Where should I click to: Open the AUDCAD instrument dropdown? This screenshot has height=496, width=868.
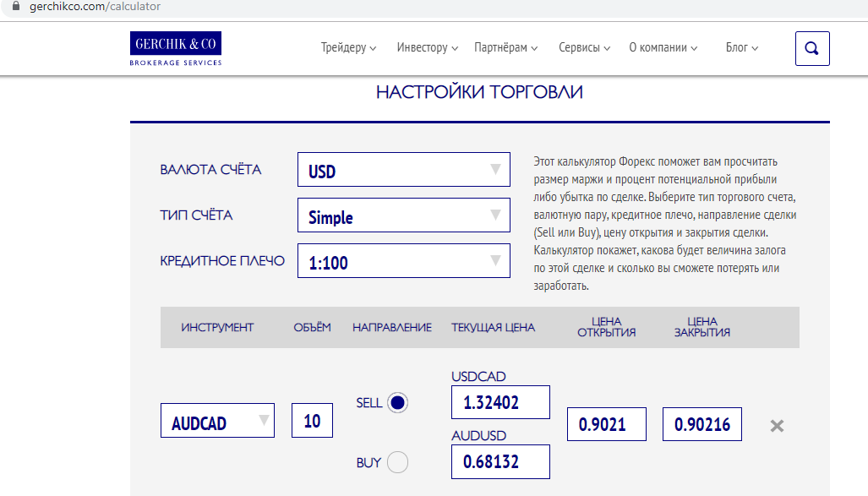[x=217, y=421]
